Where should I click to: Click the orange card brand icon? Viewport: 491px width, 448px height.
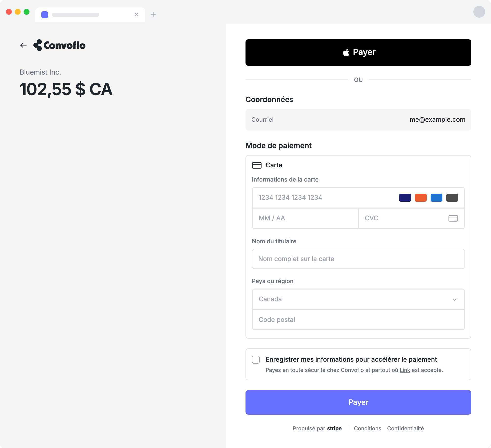421,198
